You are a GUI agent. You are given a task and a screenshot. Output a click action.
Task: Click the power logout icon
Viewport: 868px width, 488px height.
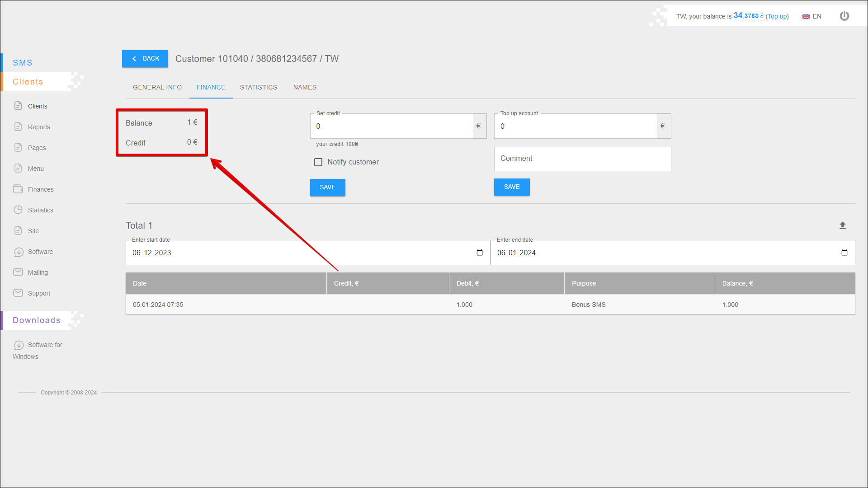(844, 16)
